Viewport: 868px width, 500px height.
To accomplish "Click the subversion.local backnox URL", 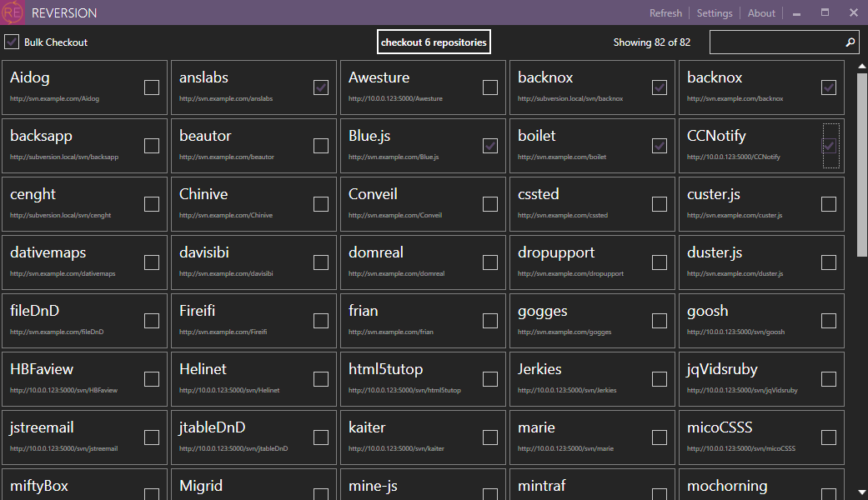I will (570, 99).
